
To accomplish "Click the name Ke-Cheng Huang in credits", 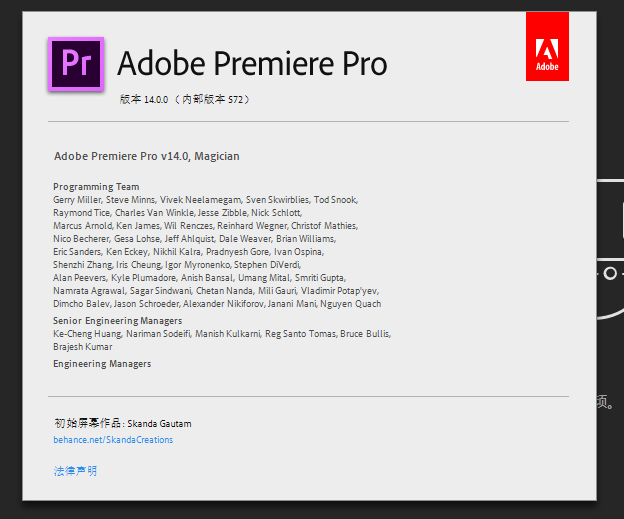I will pos(87,334).
